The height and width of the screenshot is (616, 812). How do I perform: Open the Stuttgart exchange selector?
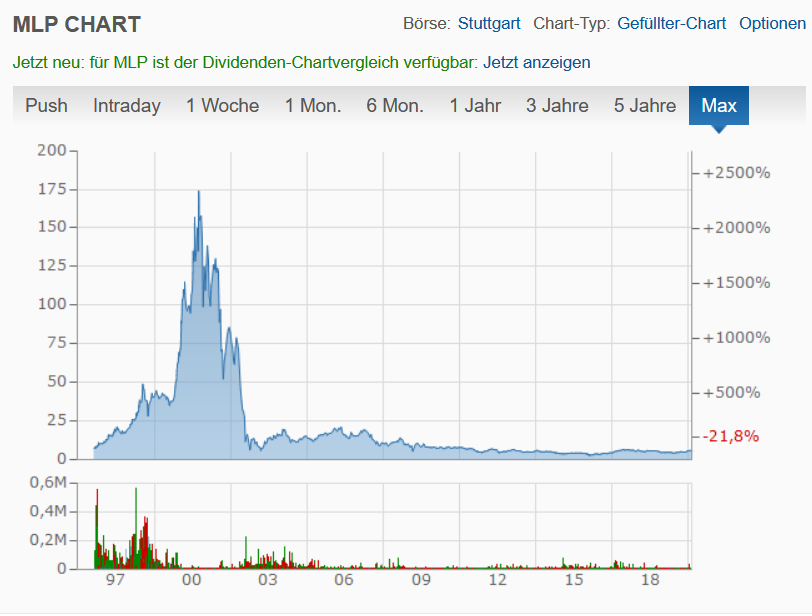coord(489,24)
